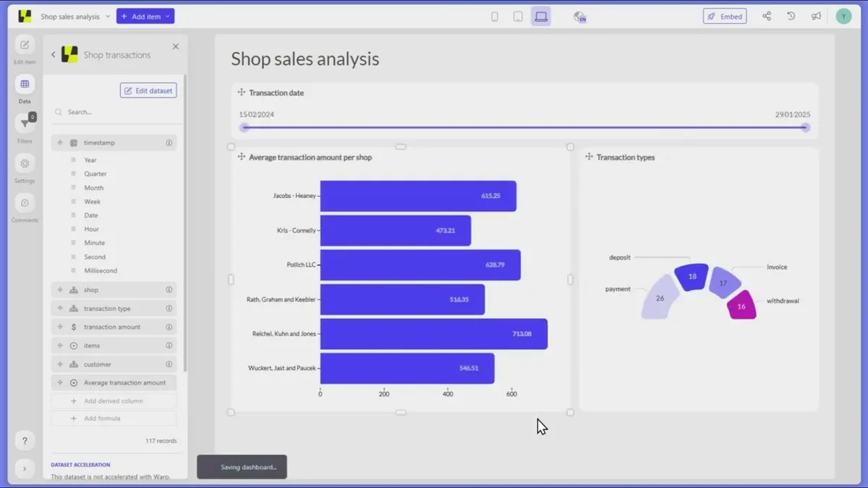The width and height of the screenshot is (868, 488).
Task: Click the Edit dataset button
Action: point(148,90)
